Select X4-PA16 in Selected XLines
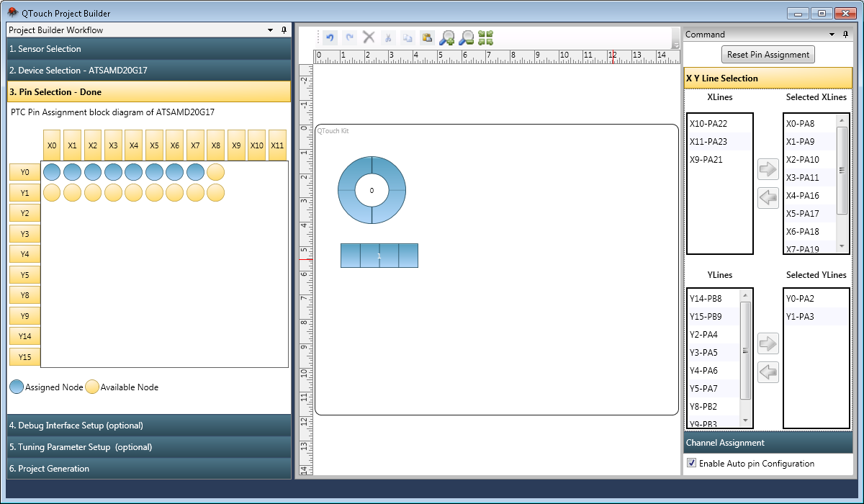 pos(810,196)
